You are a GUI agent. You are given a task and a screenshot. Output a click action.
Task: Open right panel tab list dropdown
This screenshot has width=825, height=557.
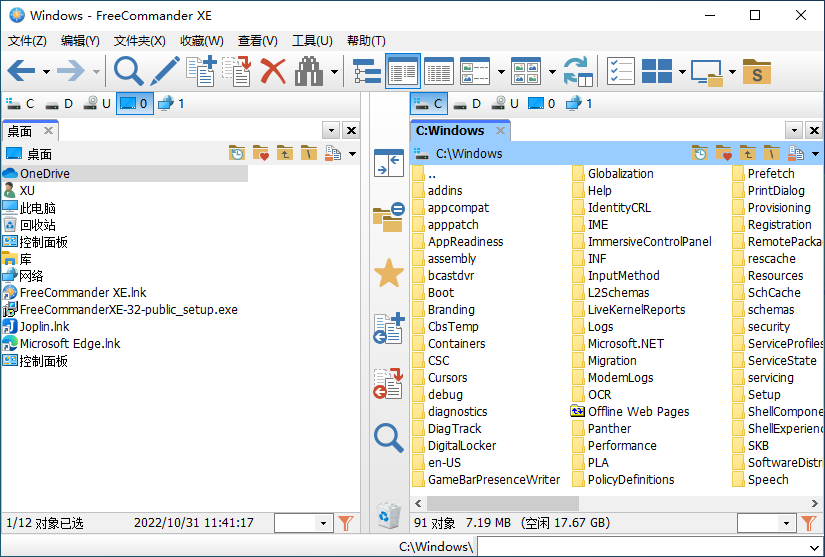point(794,130)
